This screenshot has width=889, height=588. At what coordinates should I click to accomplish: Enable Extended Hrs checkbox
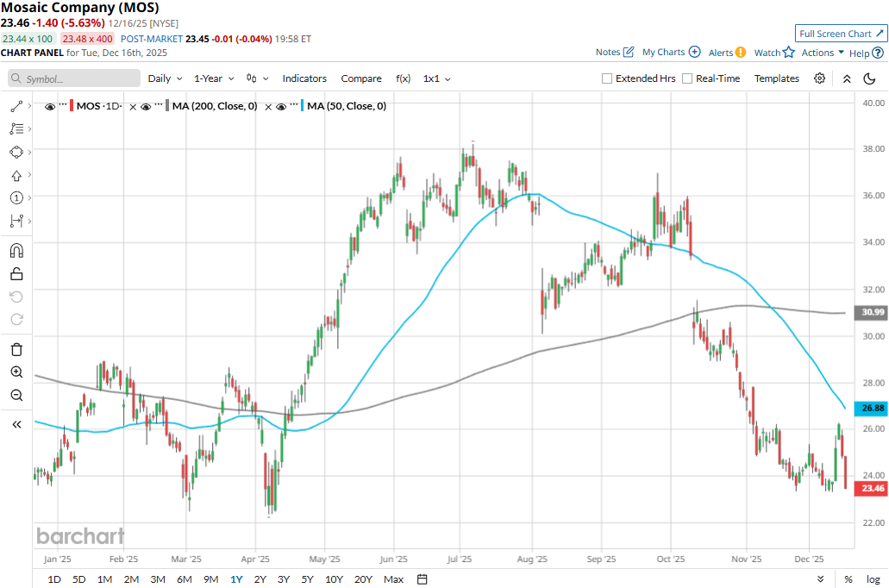click(x=607, y=78)
